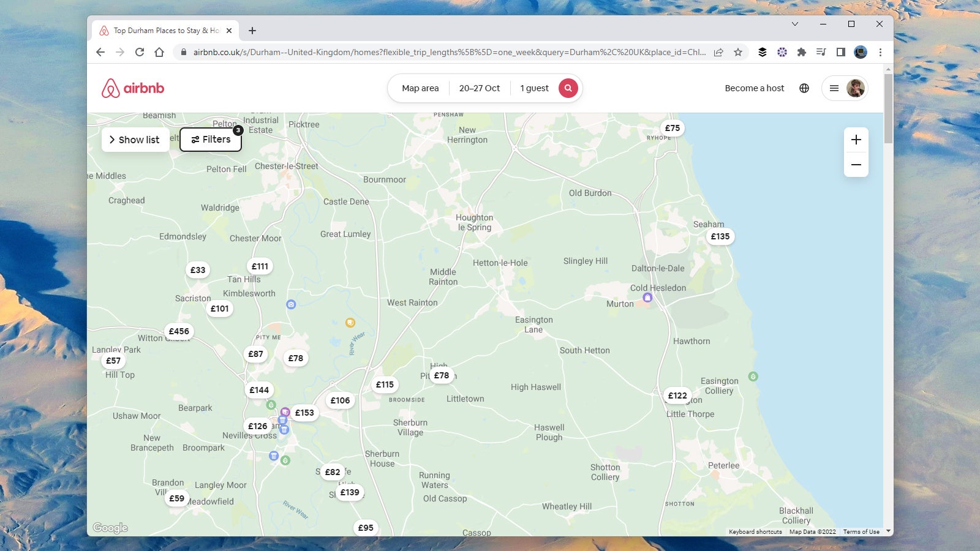Toggle the Show list panel

(x=135, y=140)
